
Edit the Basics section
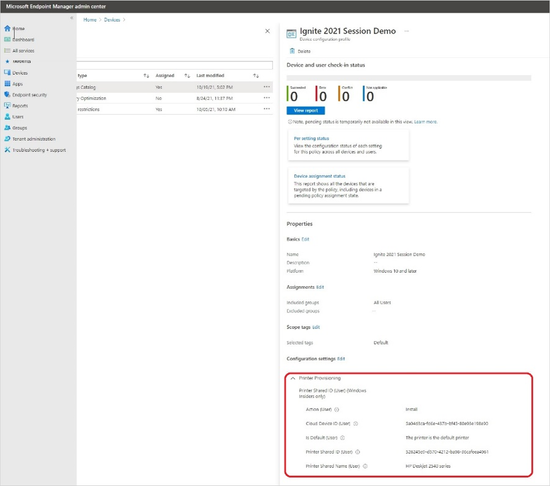(x=306, y=239)
